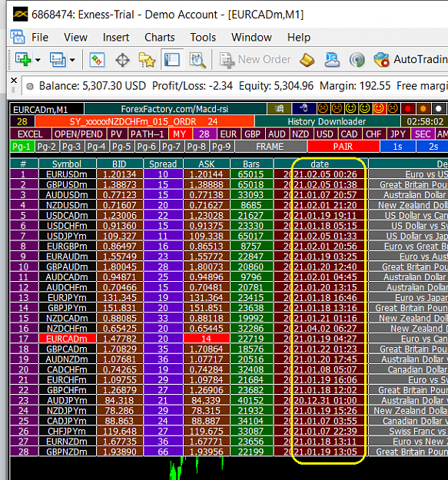Select the SEC button

pyautogui.click(x=423, y=134)
